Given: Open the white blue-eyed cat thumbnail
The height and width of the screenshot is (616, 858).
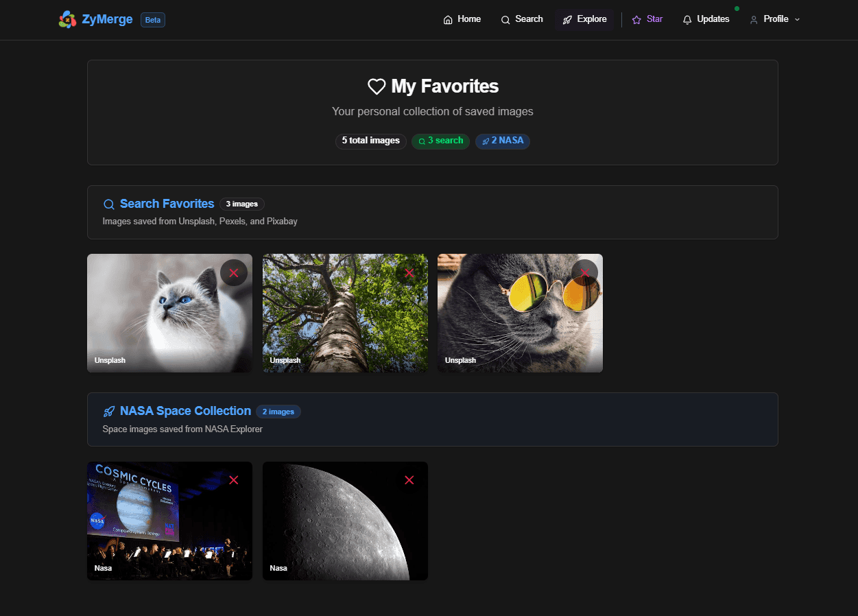Looking at the screenshot, I should click(169, 313).
